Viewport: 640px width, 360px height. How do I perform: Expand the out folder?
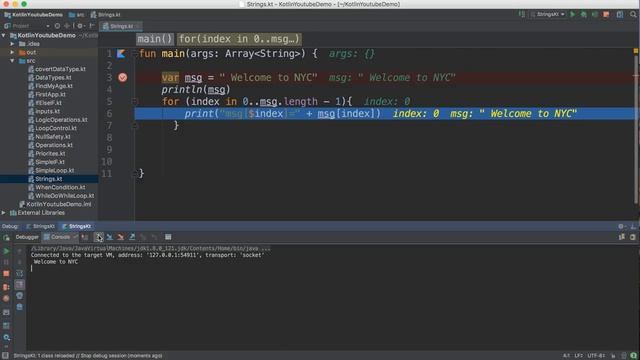12,52
